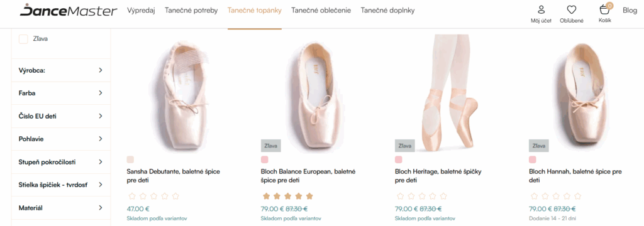The height and width of the screenshot is (226, 644).
Task: Open the Košík shopping basket icon
Action: pos(604,10)
